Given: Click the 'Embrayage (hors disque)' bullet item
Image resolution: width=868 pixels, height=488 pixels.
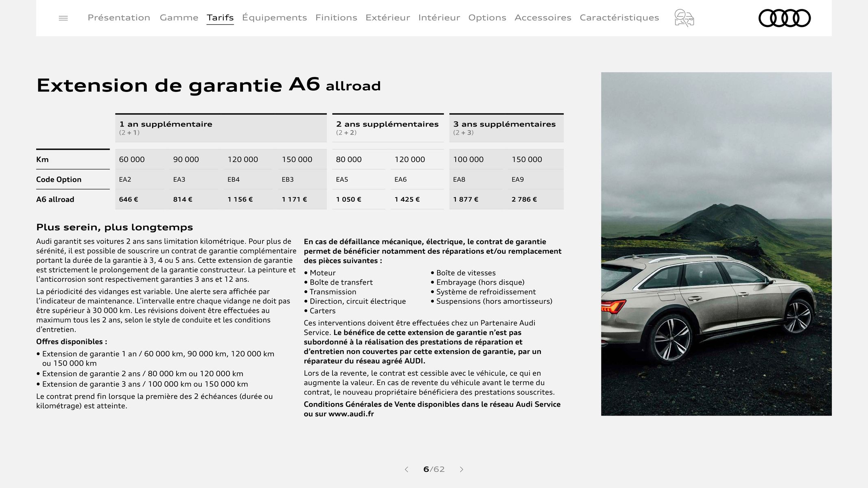Looking at the screenshot, I should 477,282.
